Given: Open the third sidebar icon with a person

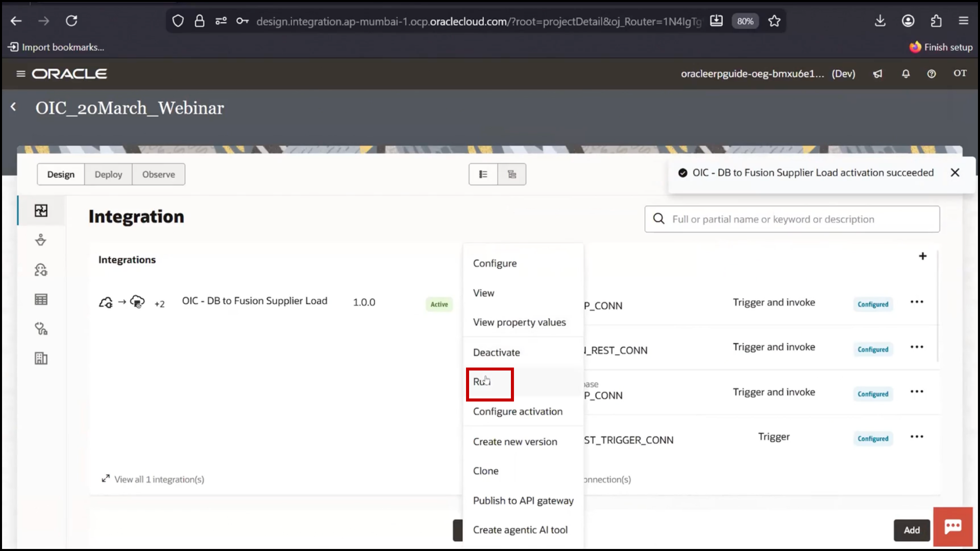Looking at the screenshot, I should click(41, 269).
